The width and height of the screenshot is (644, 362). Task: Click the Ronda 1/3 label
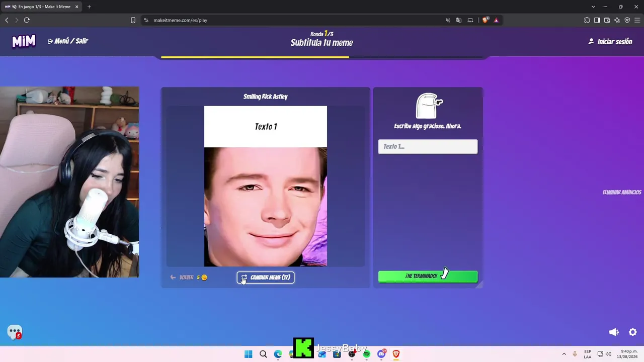pyautogui.click(x=322, y=34)
